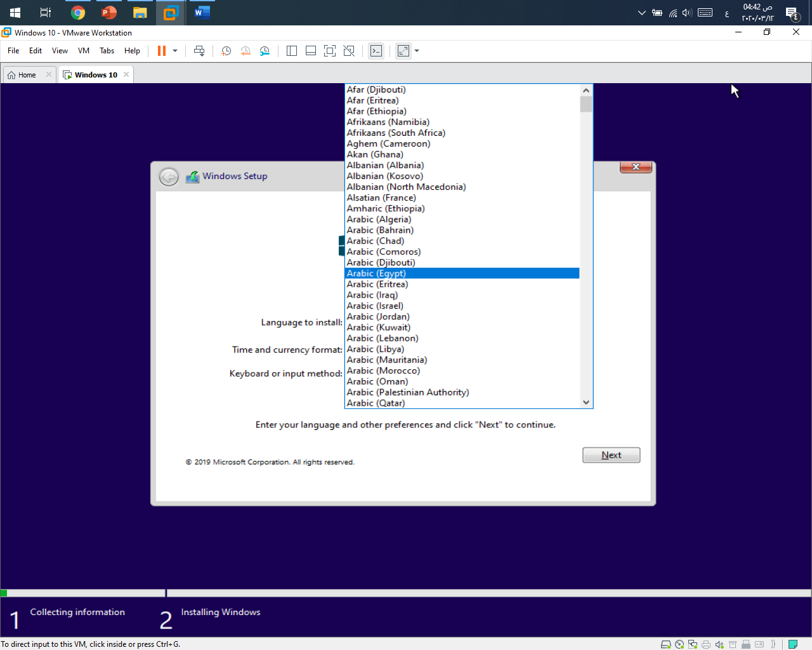Expand the stretch display options dropdown arrow
This screenshot has height=650, width=812.
pos(417,51)
